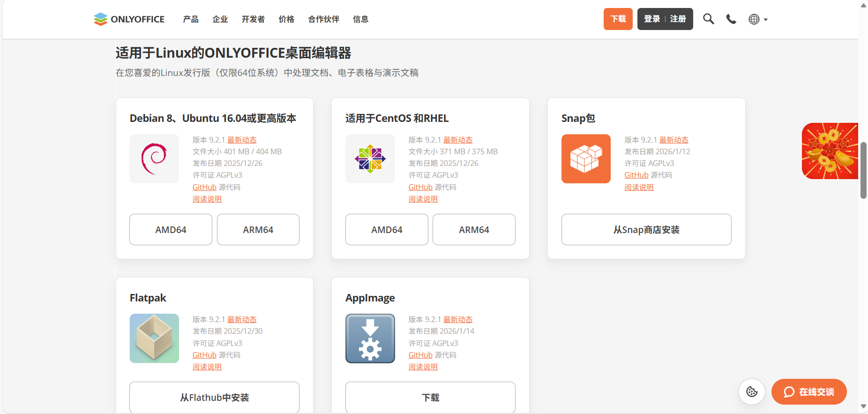The width and height of the screenshot is (868, 414).
Task: Click 注册 in the header
Action: [x=678, y=19]
